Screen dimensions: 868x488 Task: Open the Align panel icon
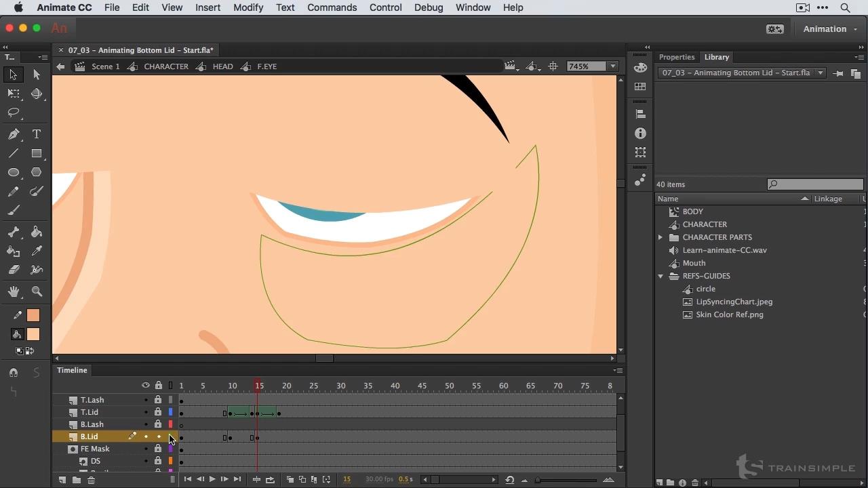(641, 114)
